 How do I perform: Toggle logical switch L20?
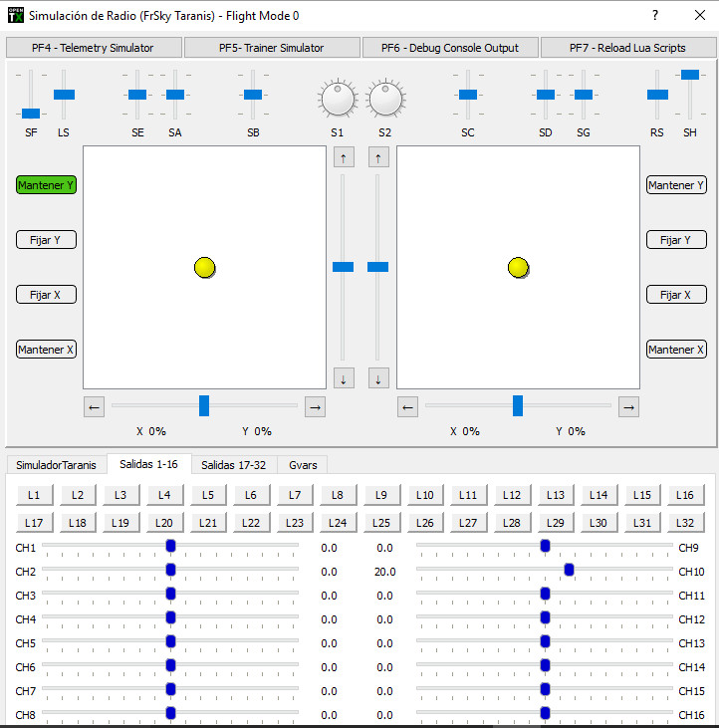[164, 523]
